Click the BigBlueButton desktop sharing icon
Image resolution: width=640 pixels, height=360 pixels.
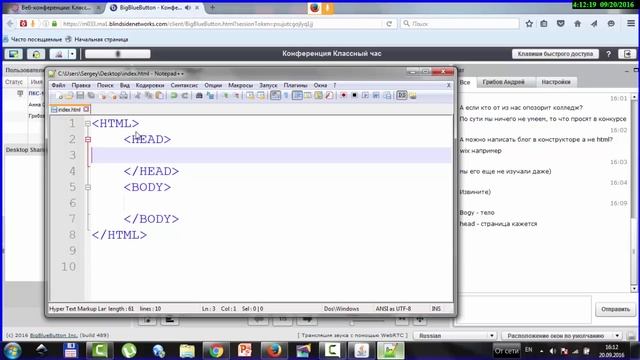[x=13, y=54]
